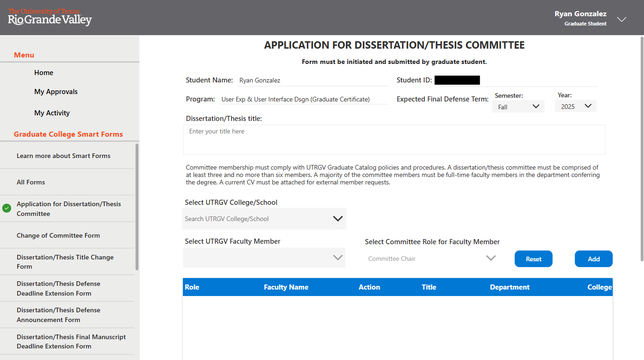Expand the user account chevron menu

(621, 19)
